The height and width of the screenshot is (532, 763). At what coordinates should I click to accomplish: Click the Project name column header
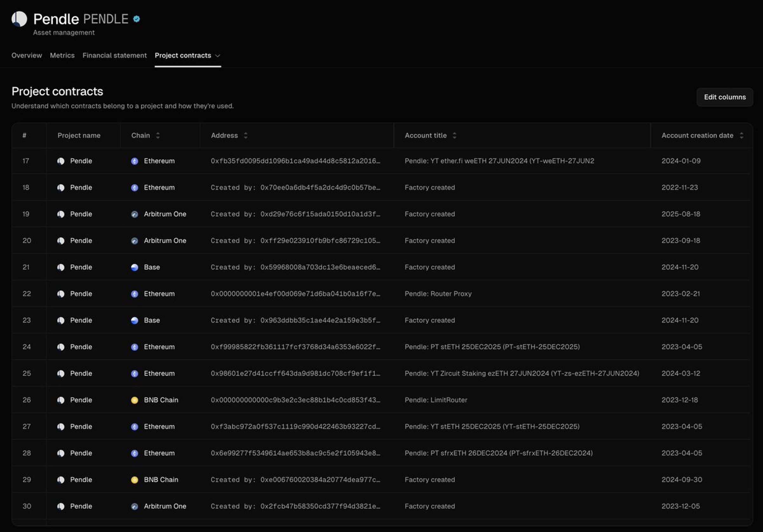tap(79, 136)
